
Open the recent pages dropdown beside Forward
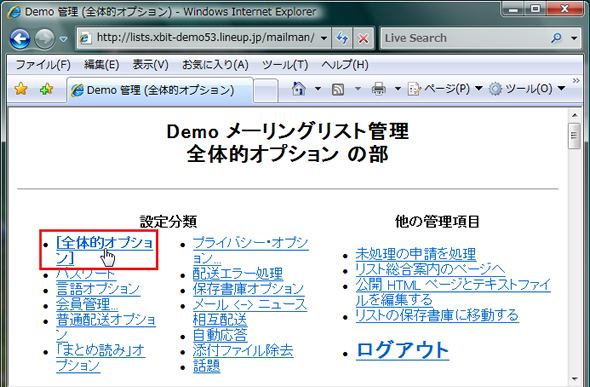63,39
